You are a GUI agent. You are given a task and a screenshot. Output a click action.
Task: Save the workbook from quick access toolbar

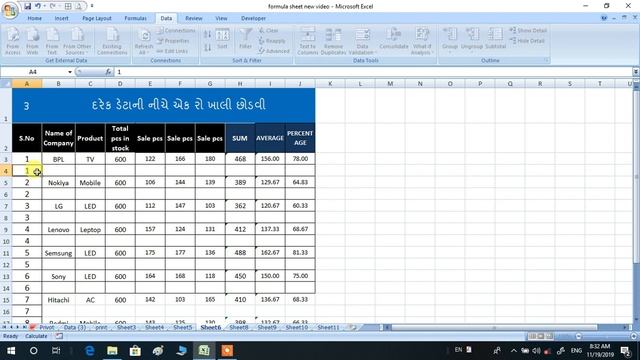pyautogui.click(x=27, y=6)
